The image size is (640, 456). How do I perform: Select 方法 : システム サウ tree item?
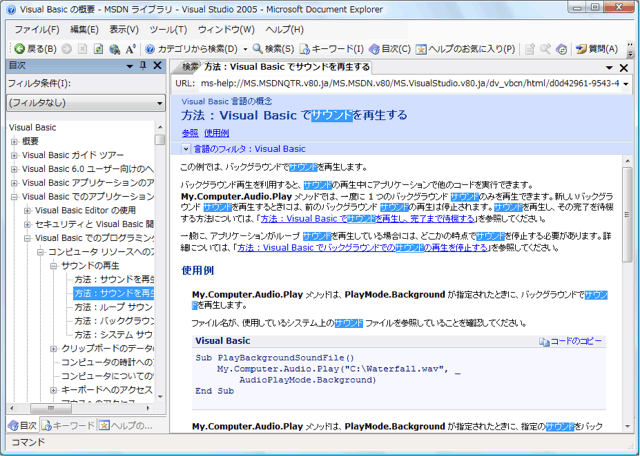point(113,335)
